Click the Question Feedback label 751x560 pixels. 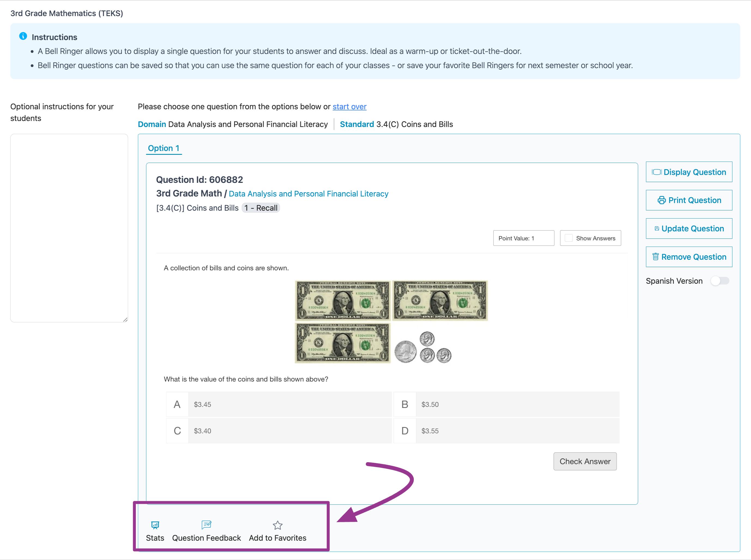pos(206,538)
